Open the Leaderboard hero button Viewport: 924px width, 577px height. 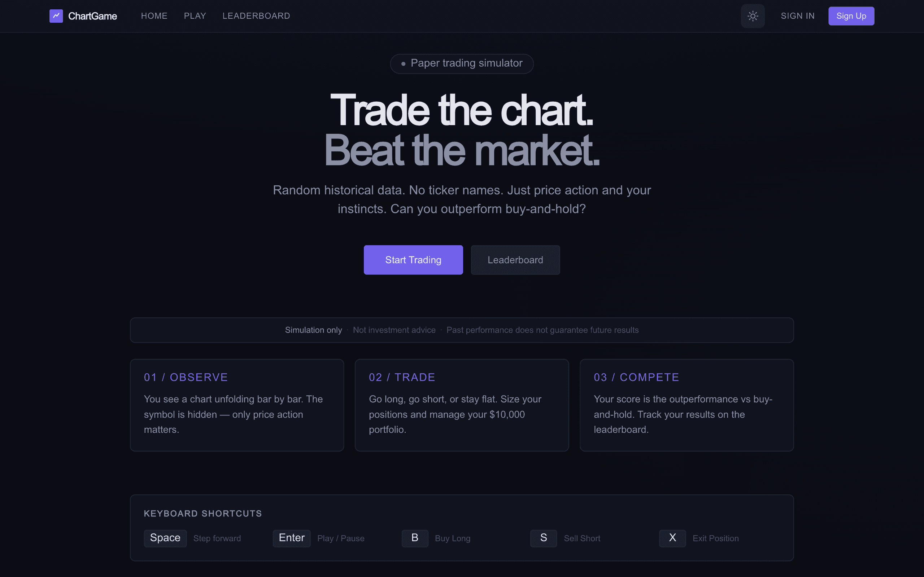[515, 260]
